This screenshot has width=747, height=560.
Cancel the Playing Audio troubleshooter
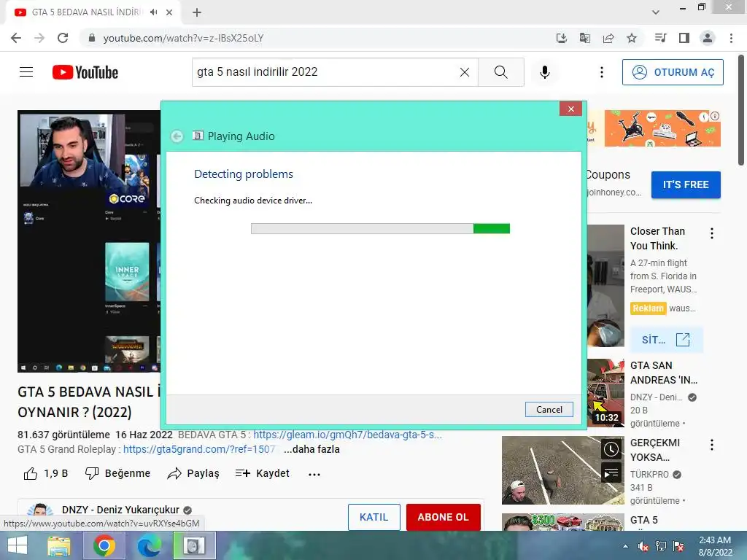549,410
